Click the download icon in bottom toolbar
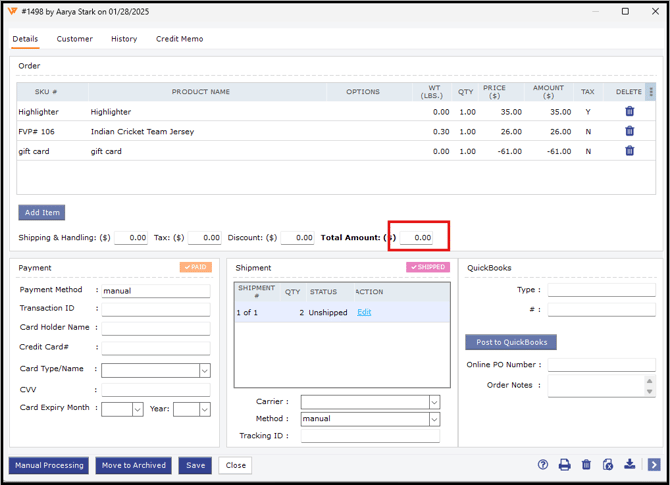This screenshot has width=670, height=485. click(x=630, y=465)
